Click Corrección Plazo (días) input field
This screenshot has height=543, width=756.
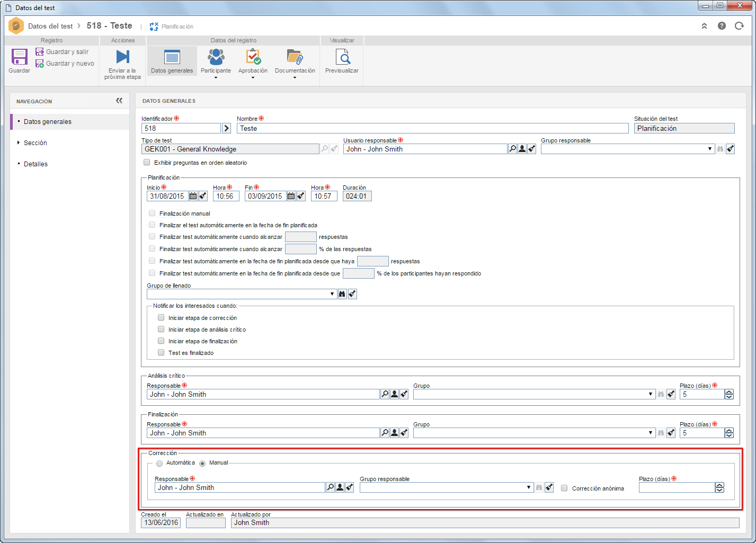click(x=677, y=487)
